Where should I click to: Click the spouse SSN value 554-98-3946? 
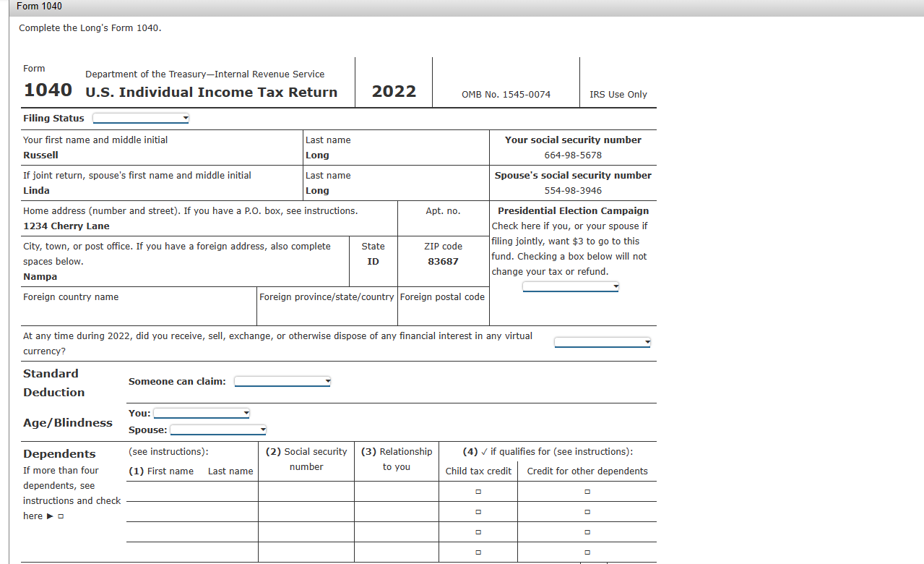point(573,191)
